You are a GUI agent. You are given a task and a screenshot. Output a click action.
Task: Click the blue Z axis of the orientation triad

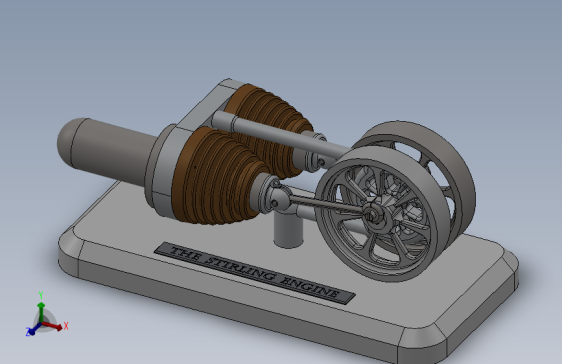[33, 329]
